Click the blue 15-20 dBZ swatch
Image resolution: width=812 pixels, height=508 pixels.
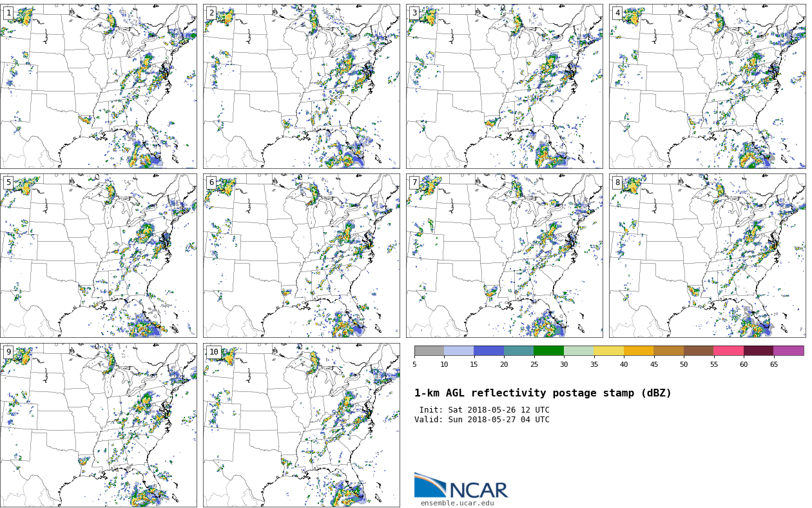(488, 351)
